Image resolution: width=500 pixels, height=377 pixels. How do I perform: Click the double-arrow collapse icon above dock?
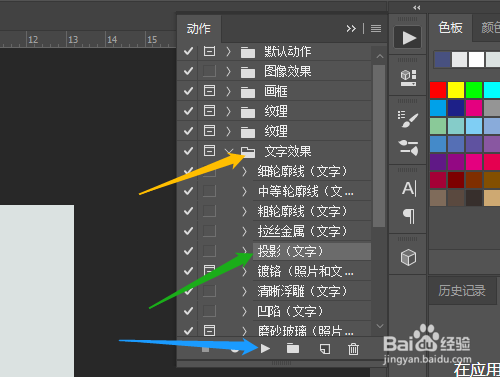(417, 7)
